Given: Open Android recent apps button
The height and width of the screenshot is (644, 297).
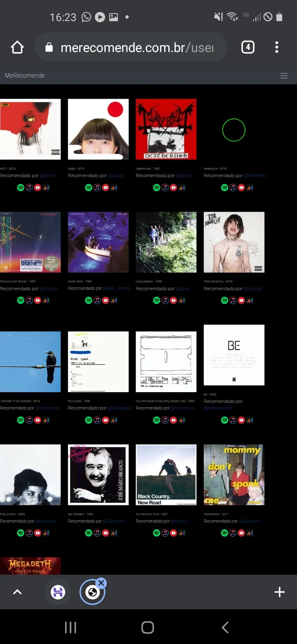Looking at the screenshot, I should [71, 628].
